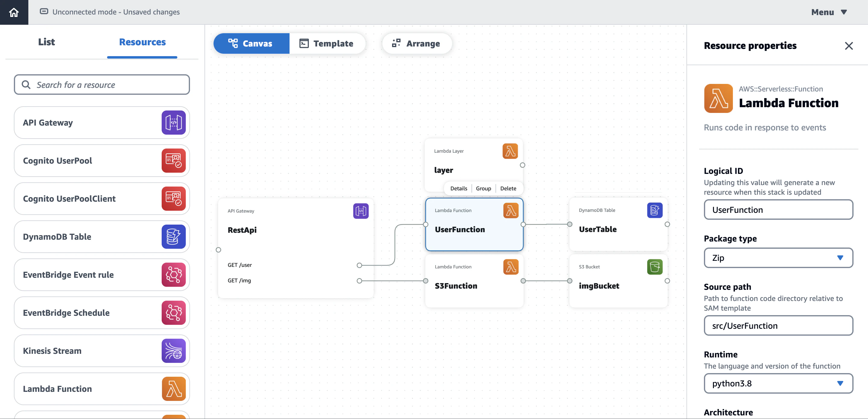This screenshot has height=419, width=868.
Task: Click the imgBucket right output port
Action: point(667,281)
